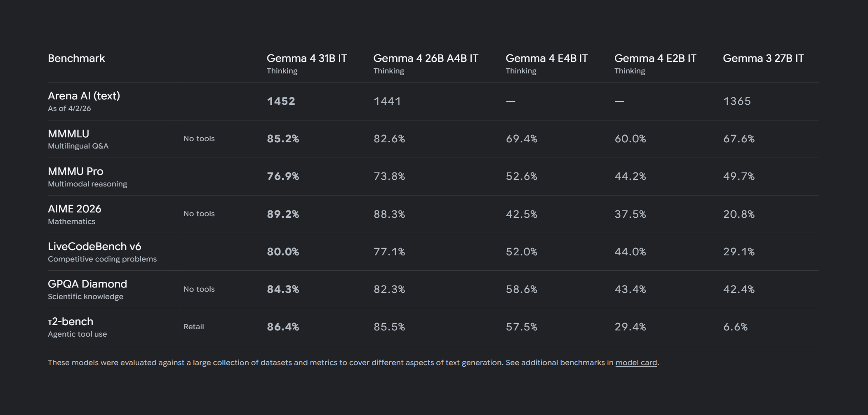This screenshot has height=415, width=868.
Task: Select the MMMU Pro row label
Action: pyautogui.click(x=75, y=172)
